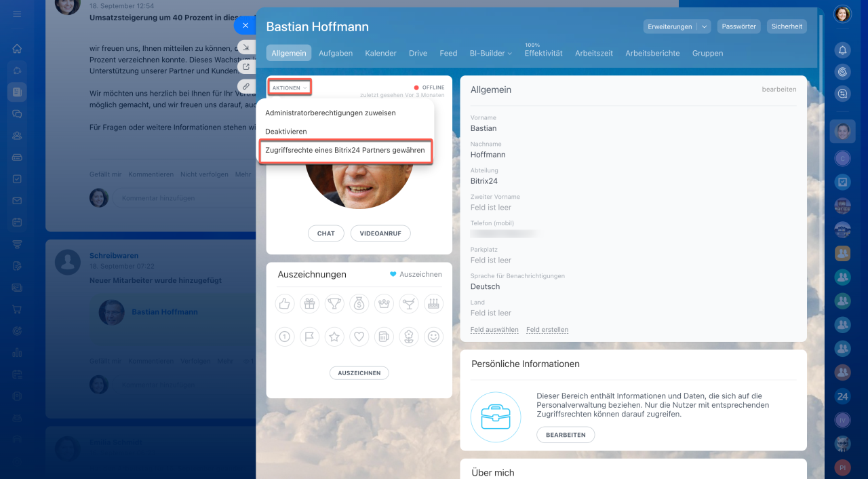Select the cocktail glass award icon

click(x=409, y=304)
